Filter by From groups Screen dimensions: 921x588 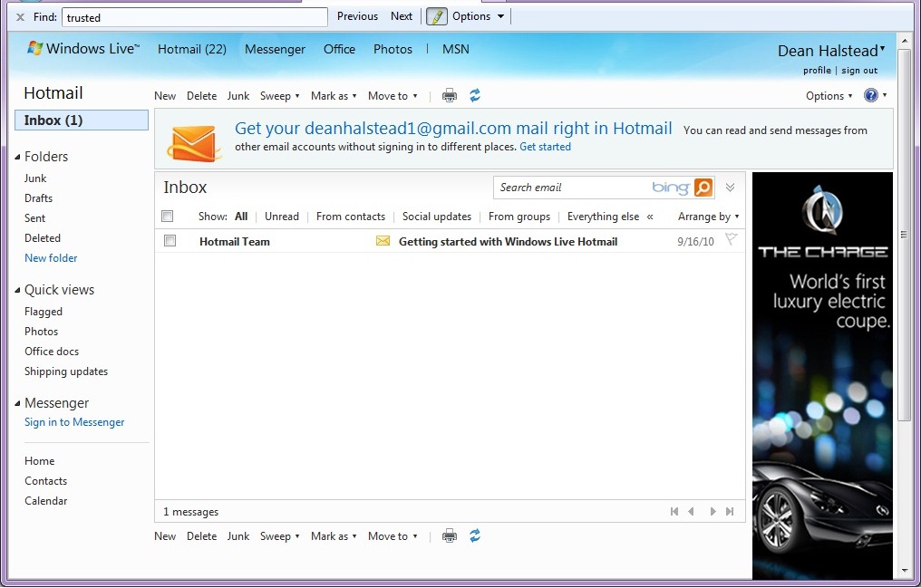pos(519,217)
